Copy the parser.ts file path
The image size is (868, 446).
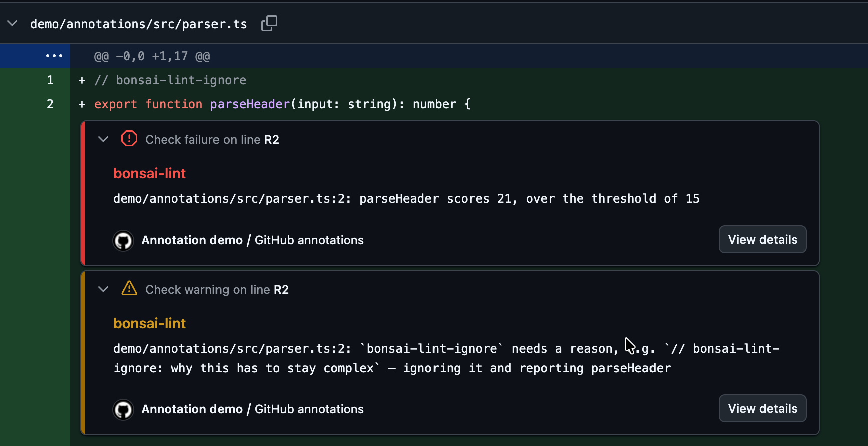click(269, 23)
